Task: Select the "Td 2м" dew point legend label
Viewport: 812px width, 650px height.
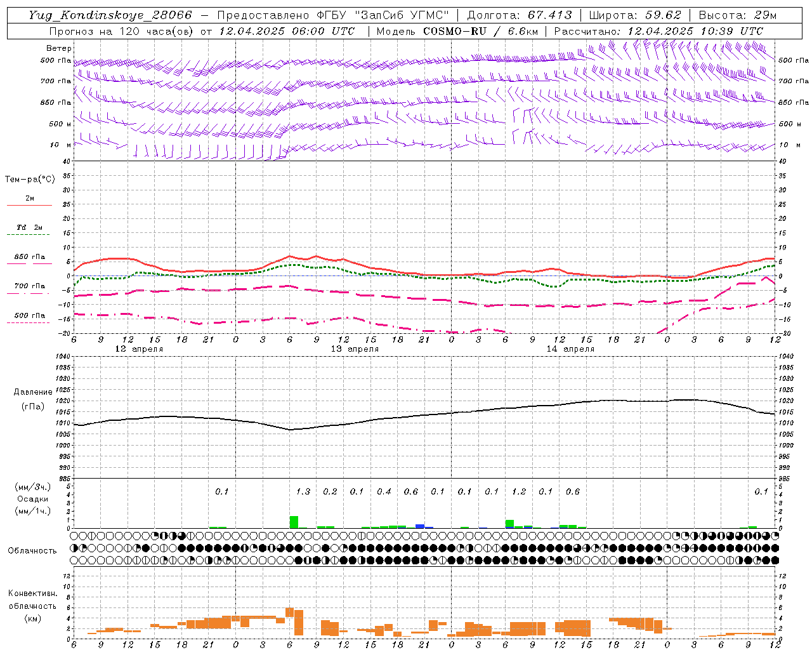Action: 30,227
